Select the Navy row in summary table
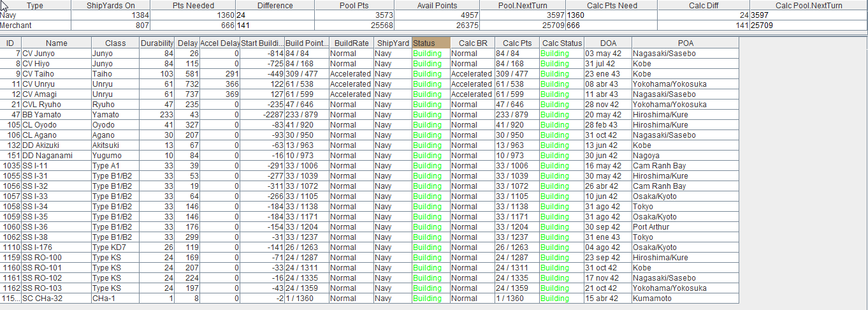 433,15
